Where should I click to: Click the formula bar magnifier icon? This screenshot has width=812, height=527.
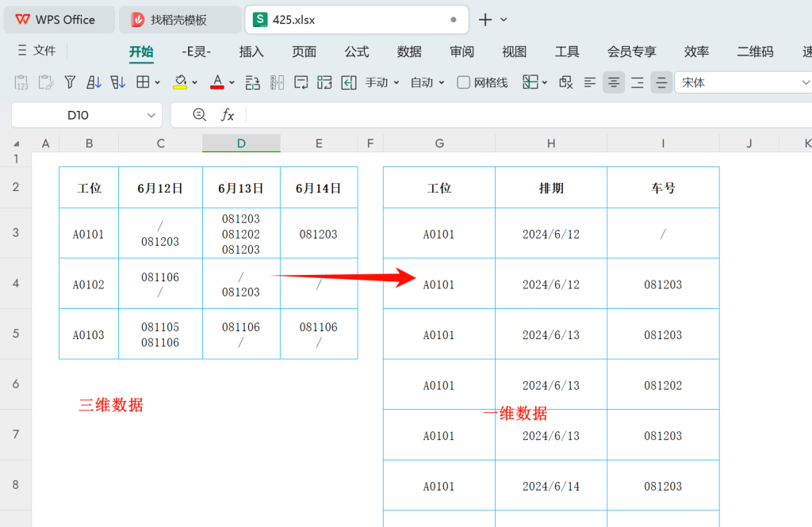pyautogui.click(x=199, y=114)
